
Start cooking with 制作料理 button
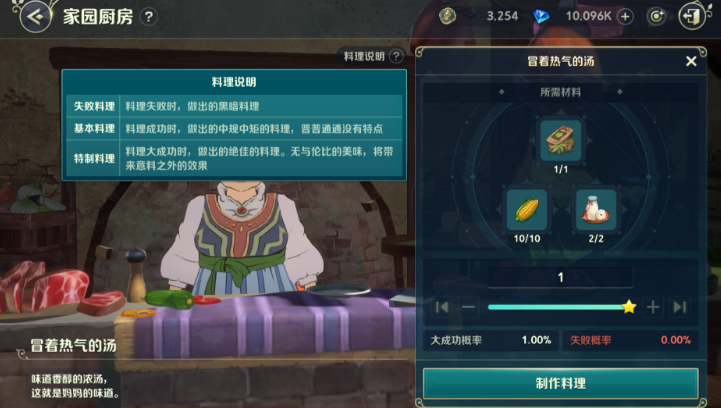tap(561, 383)
